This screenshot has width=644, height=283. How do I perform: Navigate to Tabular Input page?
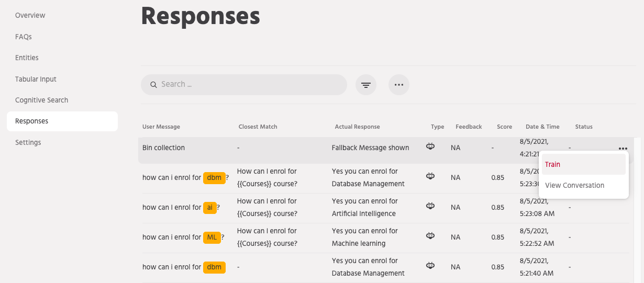(x=36, y=79)
